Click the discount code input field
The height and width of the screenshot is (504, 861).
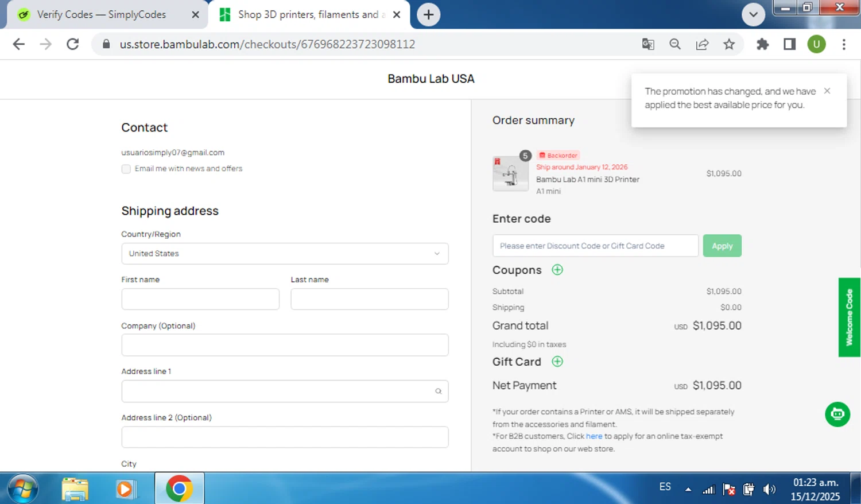click(595, 246)
